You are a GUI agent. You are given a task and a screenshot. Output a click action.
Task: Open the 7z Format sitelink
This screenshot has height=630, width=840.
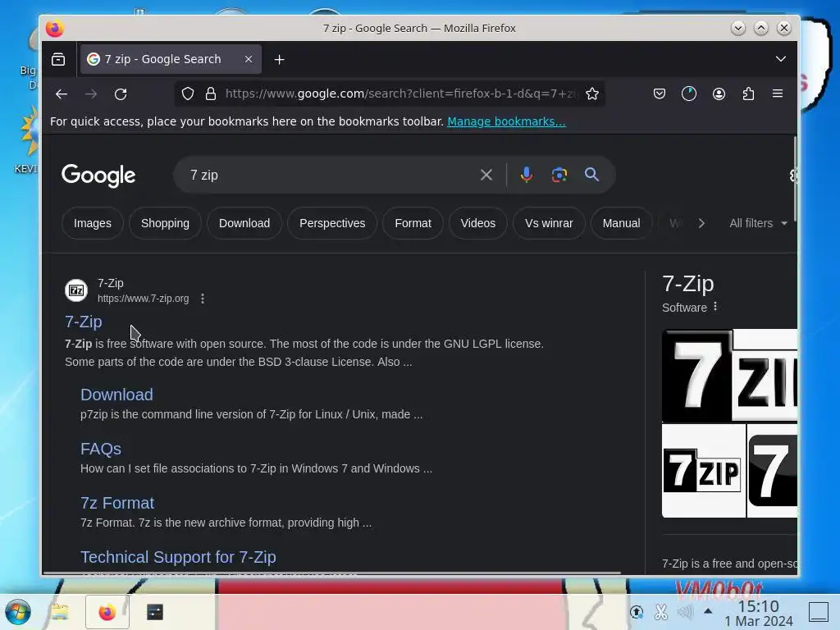click(x=117, y=503)
